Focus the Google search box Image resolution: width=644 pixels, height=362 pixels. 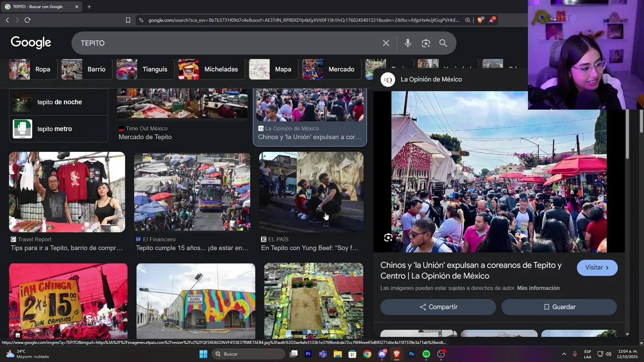[x=229, y=43]
